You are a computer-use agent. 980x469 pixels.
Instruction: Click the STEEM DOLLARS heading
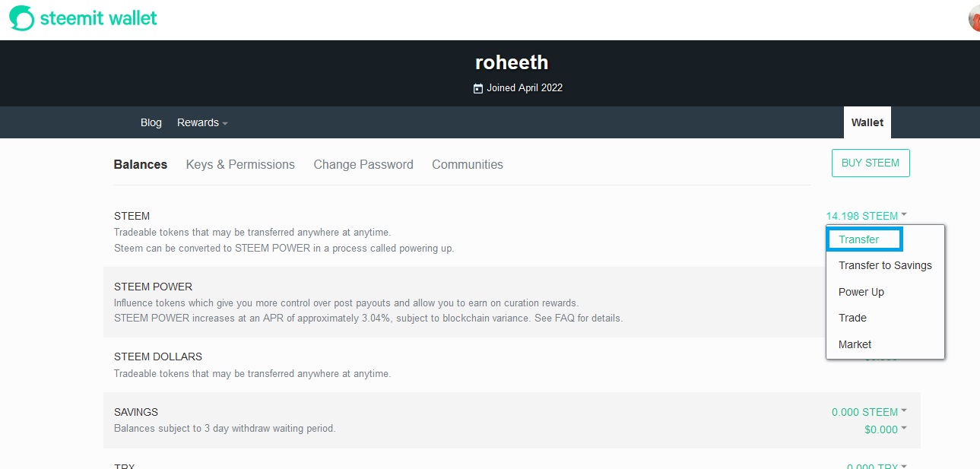[158, 357]
